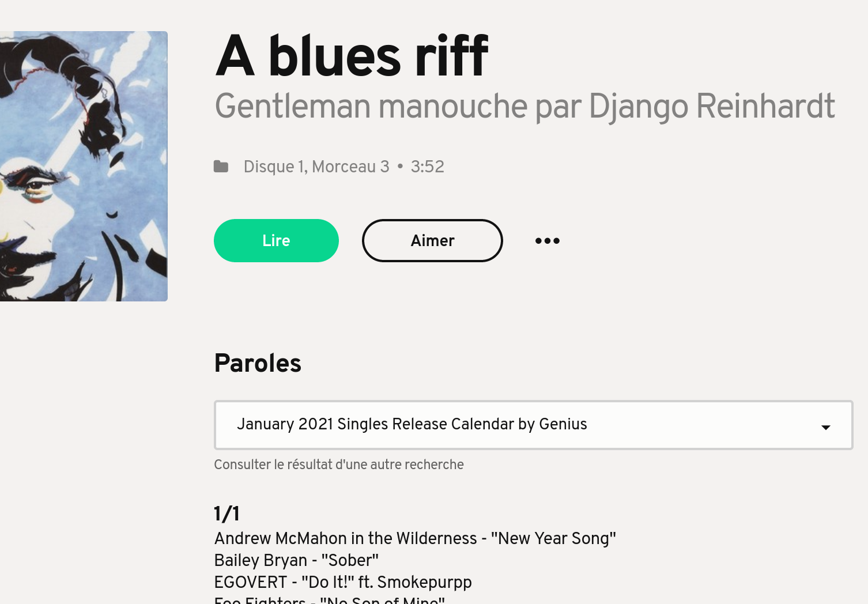Click the disc/folder icon near track info
868x604 pixels.
click(x=221, y=166)
